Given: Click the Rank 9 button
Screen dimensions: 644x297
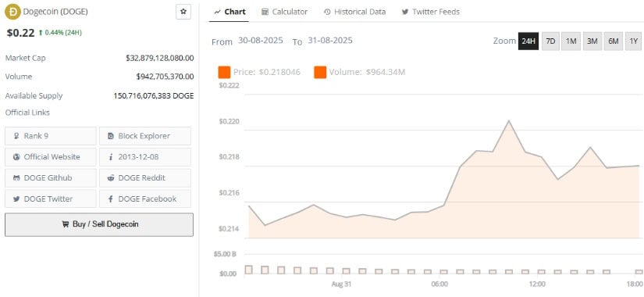Looking at the screenshot, I should 51,136.
